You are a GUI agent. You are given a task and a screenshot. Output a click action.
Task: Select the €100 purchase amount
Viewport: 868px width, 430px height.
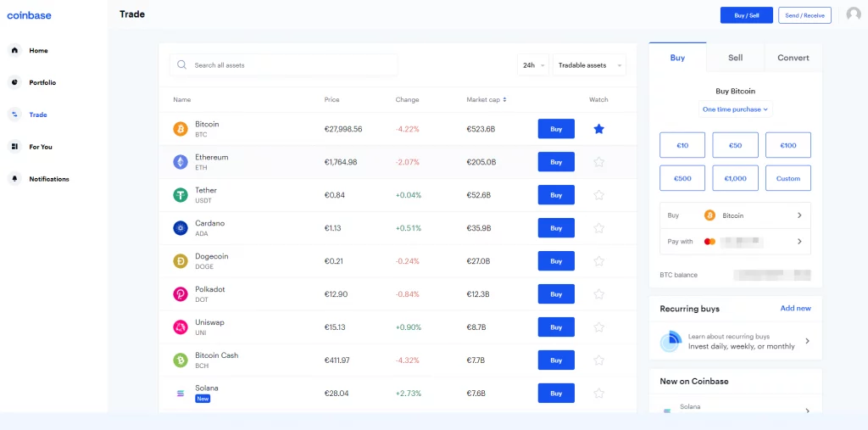(x=787, y=146)
